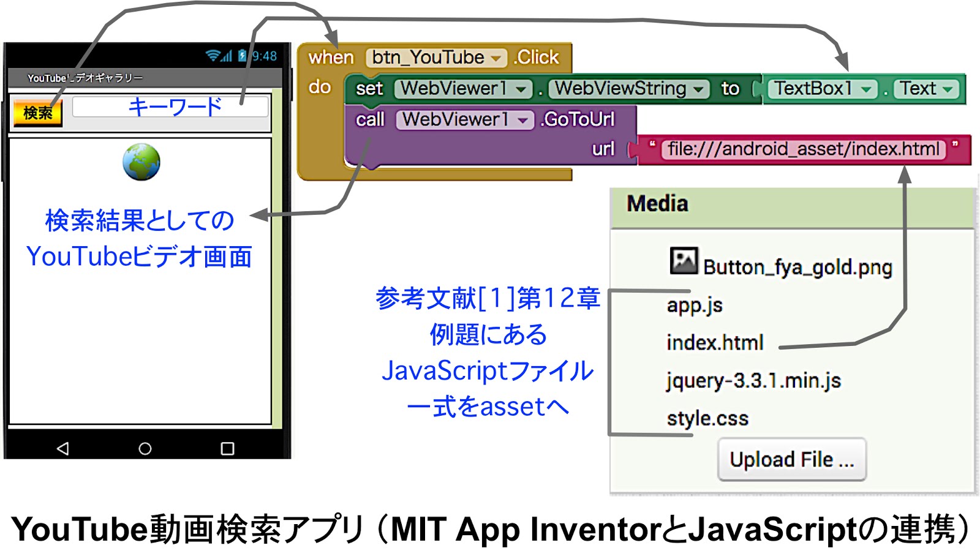The width and height of the screenshot is (980, 559).
Task: Click the file:///android_asset/index.html text string
Action: (803, 149)
